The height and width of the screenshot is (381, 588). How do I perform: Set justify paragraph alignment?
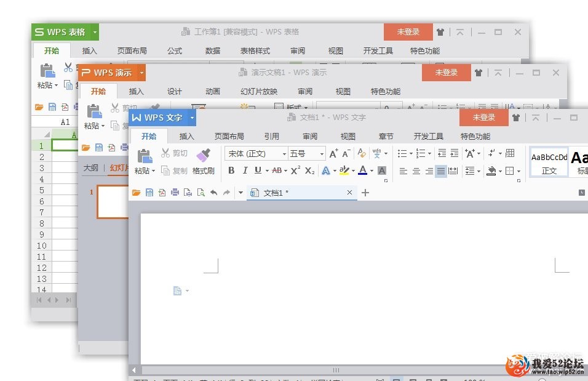coord(441,171)
